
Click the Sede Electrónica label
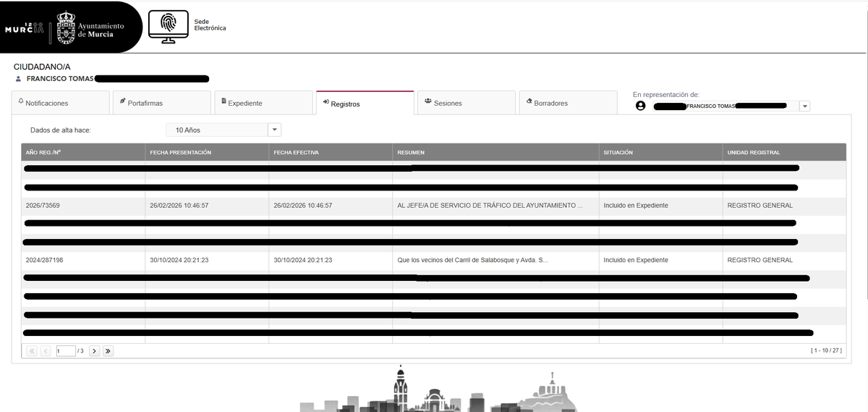tap(210, 25)
